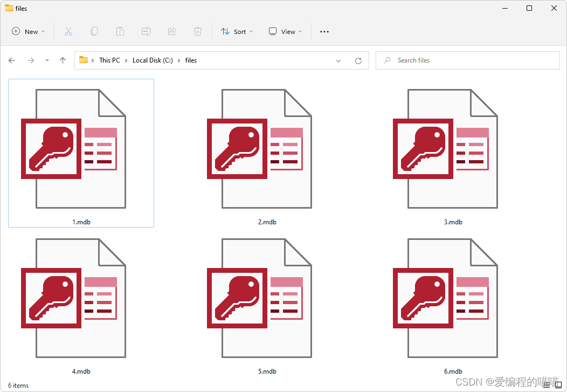Select the 1.mdb file icon

[x=73, y=149]
